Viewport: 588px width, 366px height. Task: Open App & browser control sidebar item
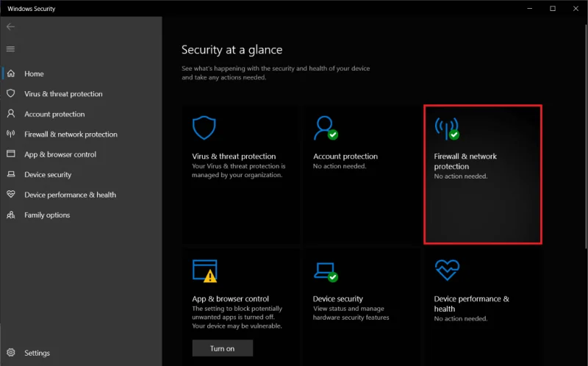(60, 154)
